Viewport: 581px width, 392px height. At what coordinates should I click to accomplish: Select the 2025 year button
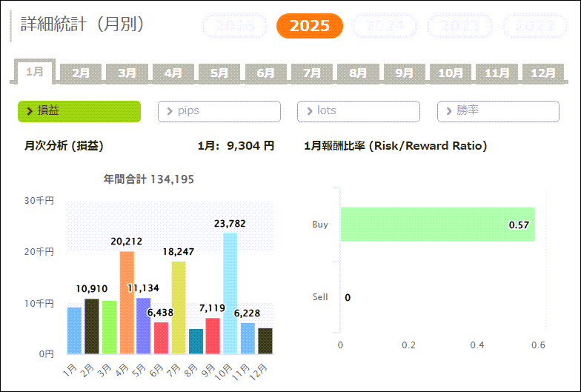click(309, 26)
